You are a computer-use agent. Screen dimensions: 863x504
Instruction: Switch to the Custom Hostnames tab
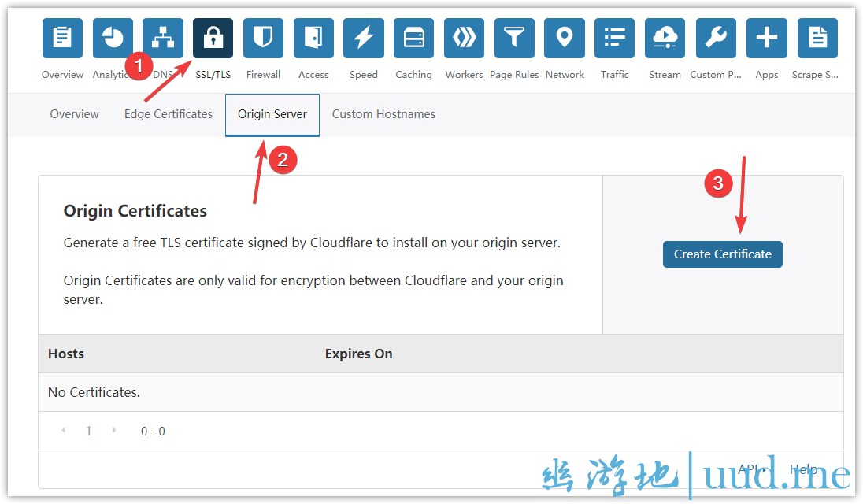coord(383,114)
